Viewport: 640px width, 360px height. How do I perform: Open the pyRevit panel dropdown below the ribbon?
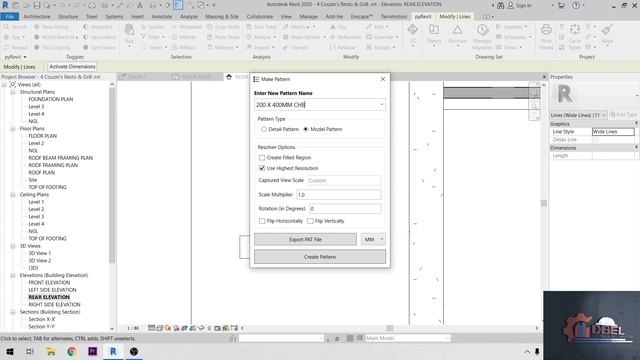point(16,57)
